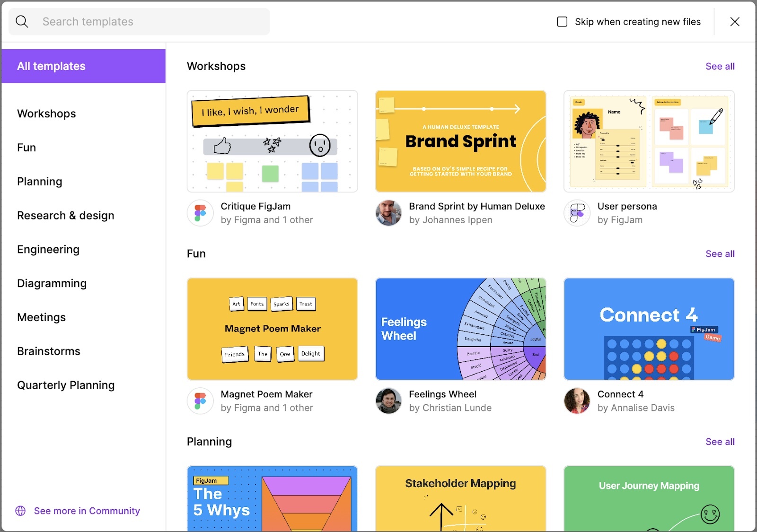This screenshot has width=757, height=532.
Task: Open the Feelings Wheel template thumbnail
Action: click(x=461, y=329)
